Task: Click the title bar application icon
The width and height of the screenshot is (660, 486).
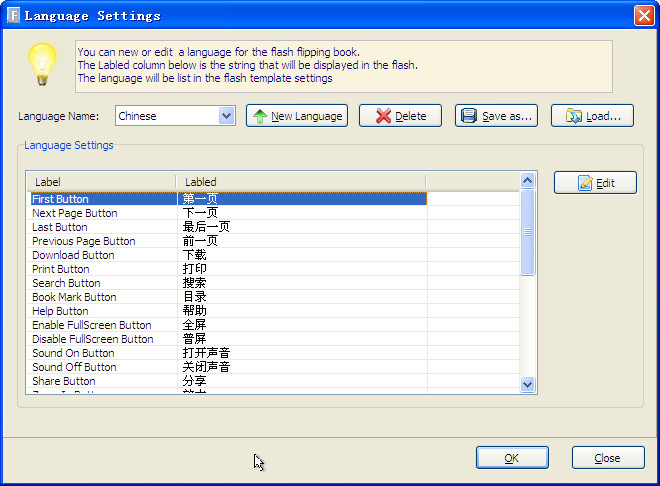Action: click(13, 16)
